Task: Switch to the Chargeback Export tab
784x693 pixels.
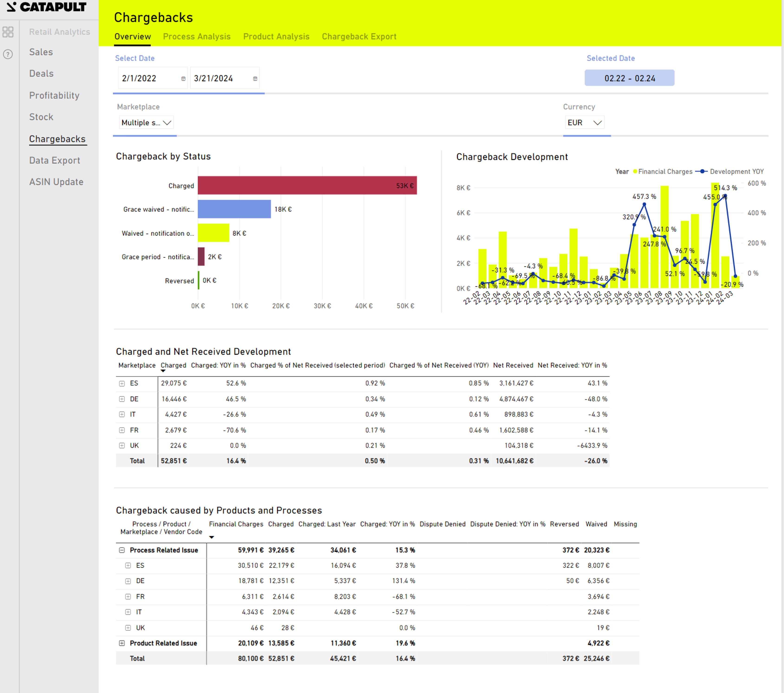Action: point(359,36)
